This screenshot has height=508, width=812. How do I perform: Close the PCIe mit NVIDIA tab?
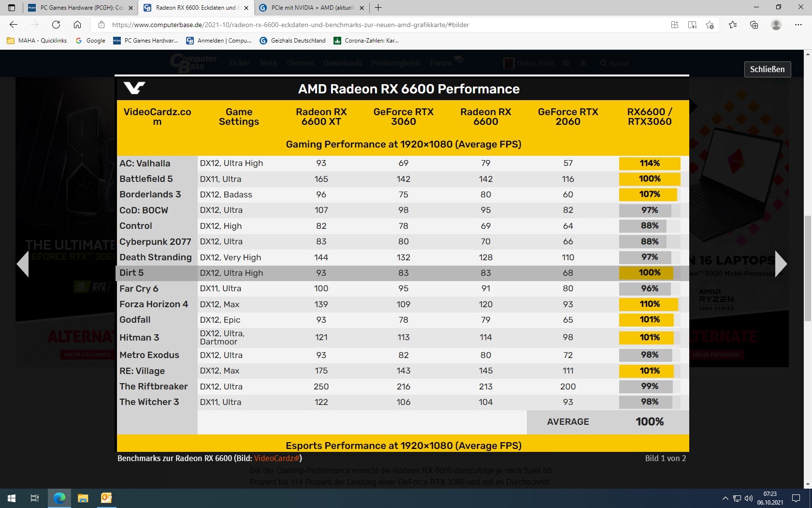(362, 8)
